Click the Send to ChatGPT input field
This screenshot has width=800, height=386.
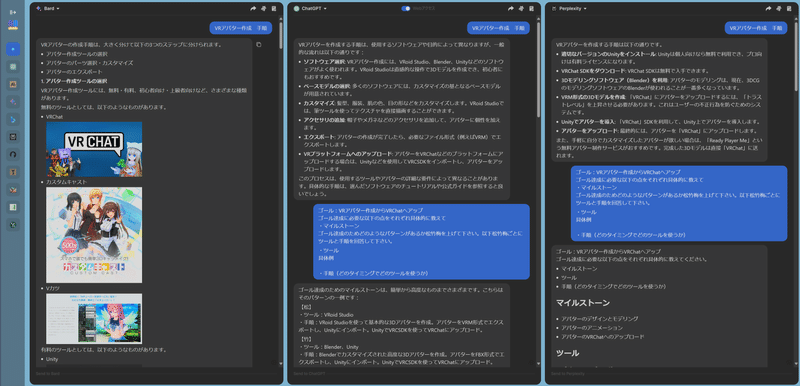click(x=413, y=374)
